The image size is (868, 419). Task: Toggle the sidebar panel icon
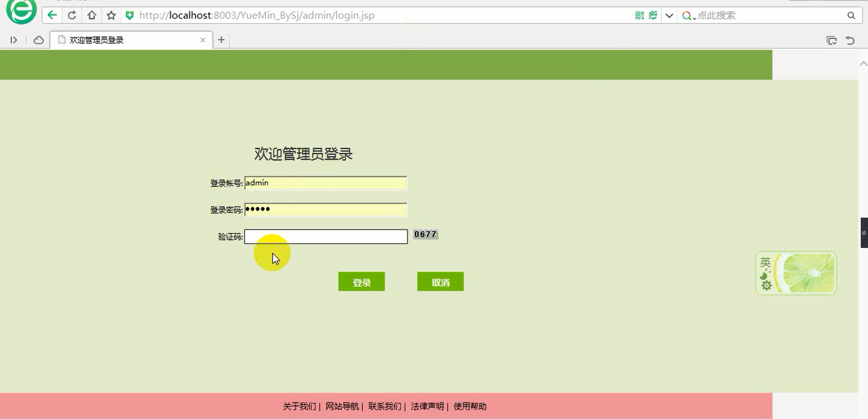pyautogui.click(x=14, y=40)
